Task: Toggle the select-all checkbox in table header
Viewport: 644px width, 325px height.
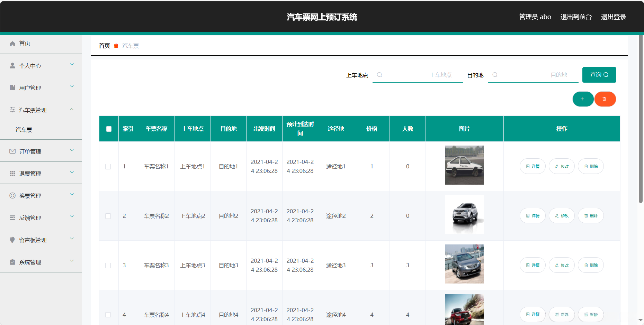Action: pos(109,129)
